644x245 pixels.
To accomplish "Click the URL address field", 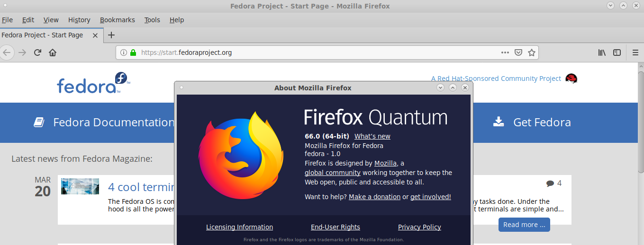I will 327,52.
